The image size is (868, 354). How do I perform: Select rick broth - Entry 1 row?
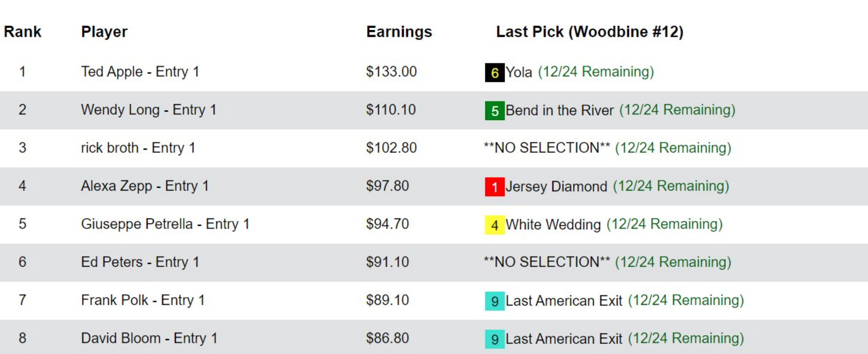[138, 148]
